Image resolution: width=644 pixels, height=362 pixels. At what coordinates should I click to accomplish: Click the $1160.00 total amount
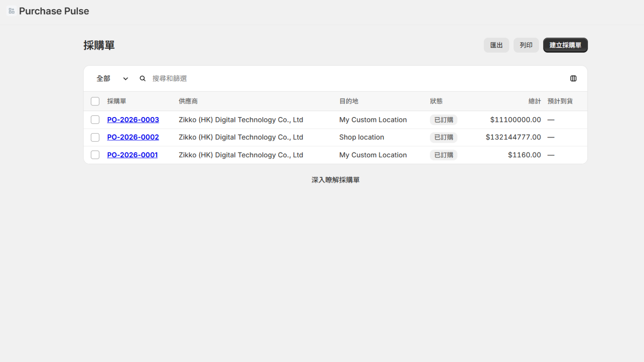(x=524, y=155)
